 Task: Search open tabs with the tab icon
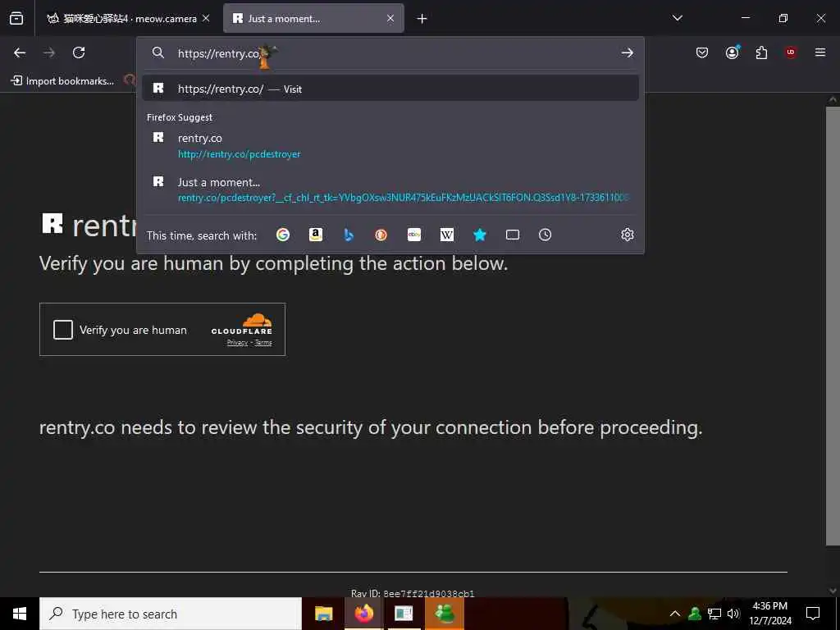click(513, 235)
